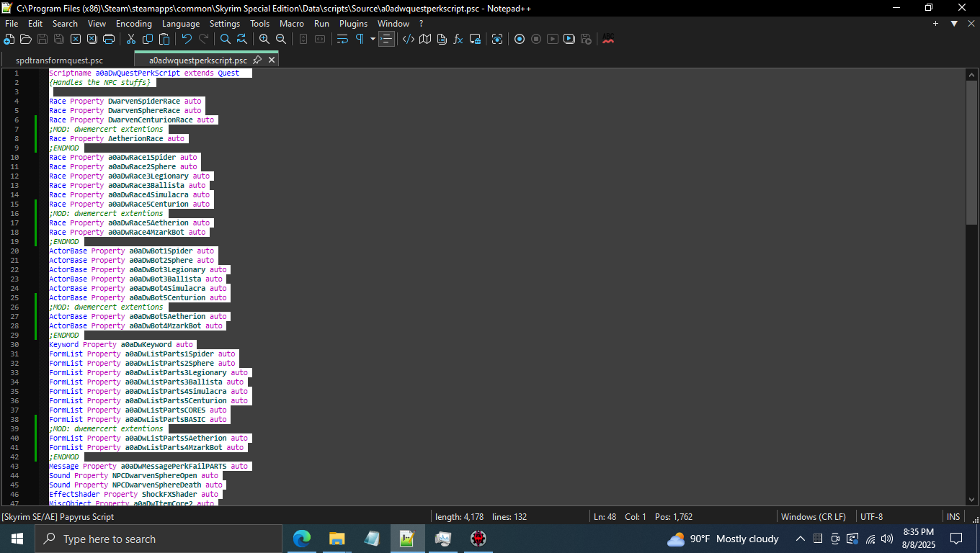Click the UTF-8 encoding status entry

tap(871, 516)
